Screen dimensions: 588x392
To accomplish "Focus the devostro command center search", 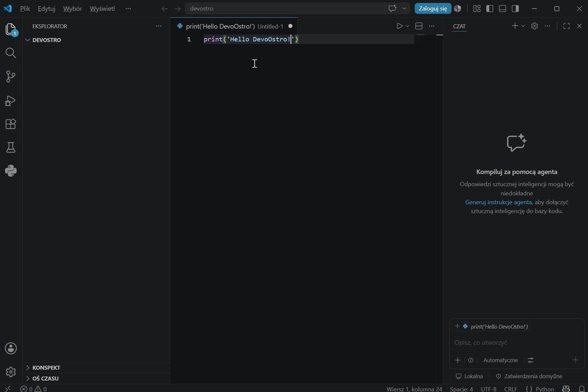I will [x=285, y=9].
